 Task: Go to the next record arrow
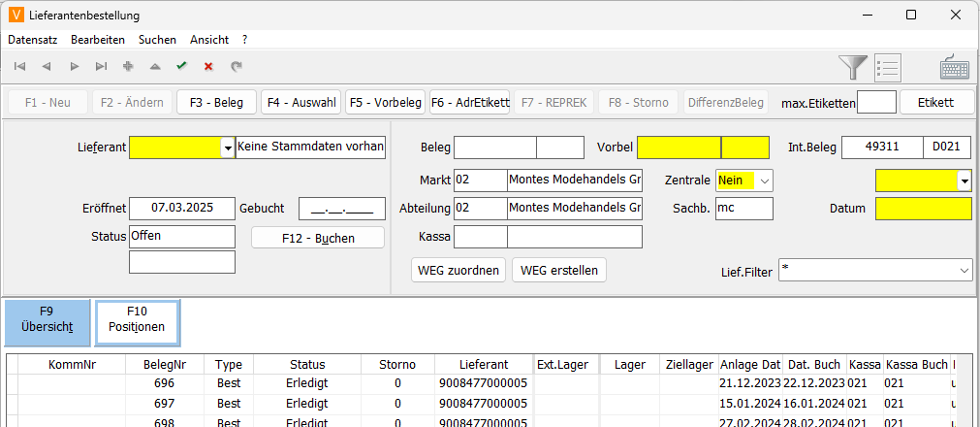(74, 66)
